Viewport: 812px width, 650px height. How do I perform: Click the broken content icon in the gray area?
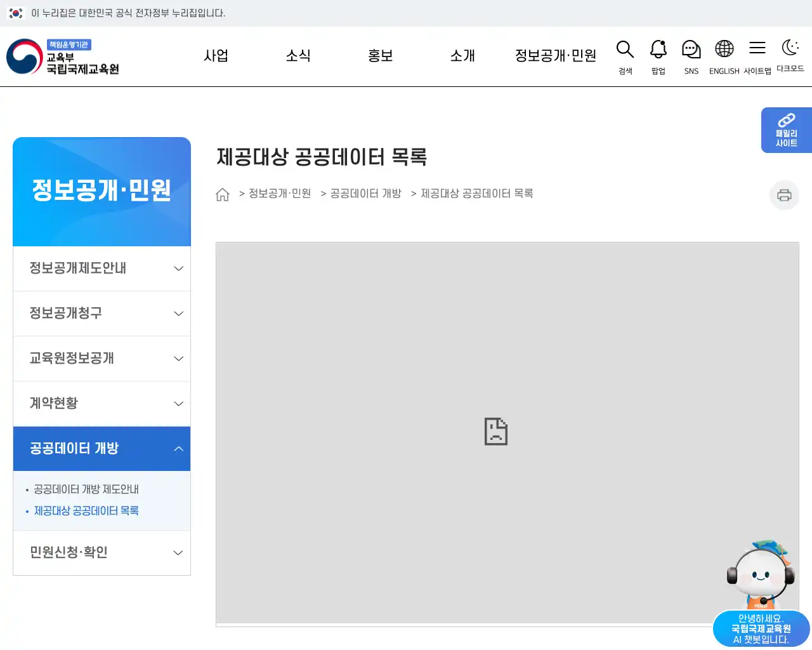[496, 432]
